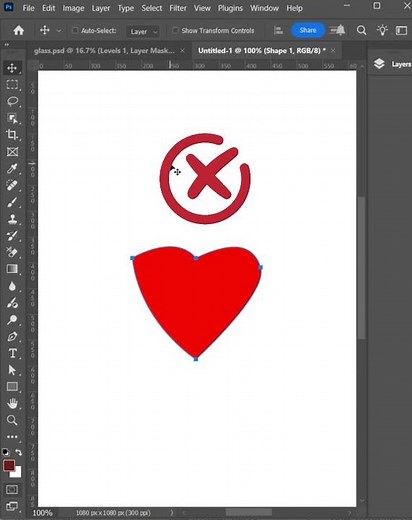Open the Discover lightbulb panel
Viewport: 412px width, 520px height.
coord(382,31)
